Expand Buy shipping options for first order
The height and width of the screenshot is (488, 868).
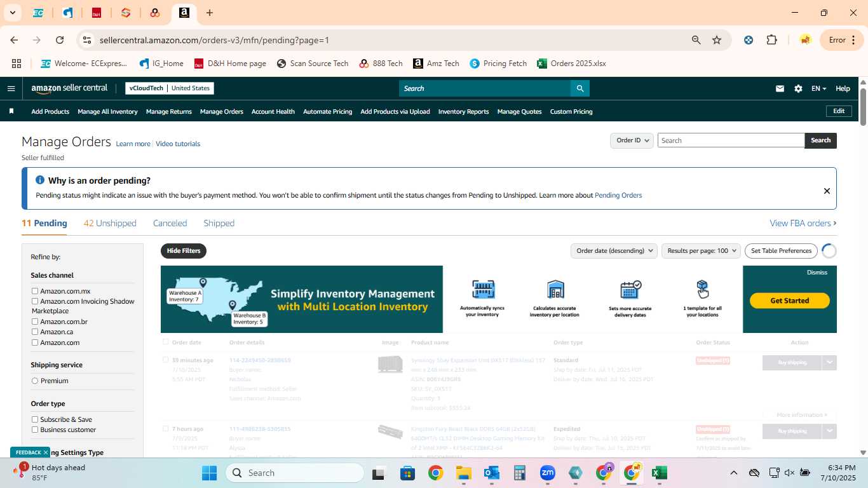[x=829, y=362]
